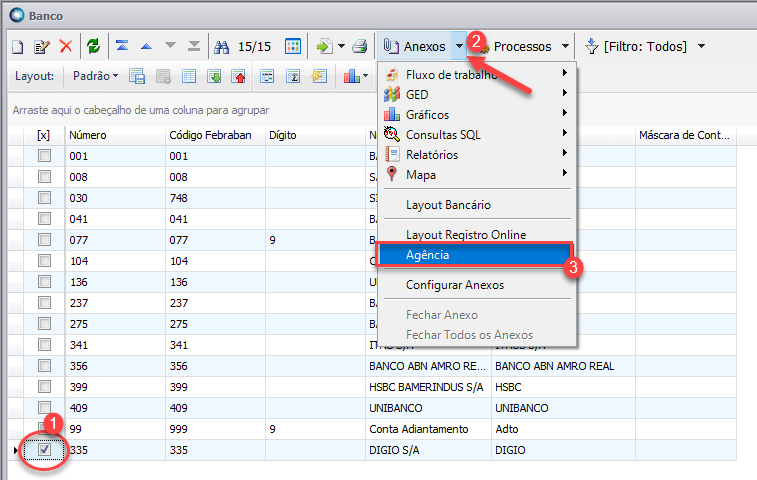757x480 pixels.
Task: Sort by the Número column header
Action: pos(115,135)
